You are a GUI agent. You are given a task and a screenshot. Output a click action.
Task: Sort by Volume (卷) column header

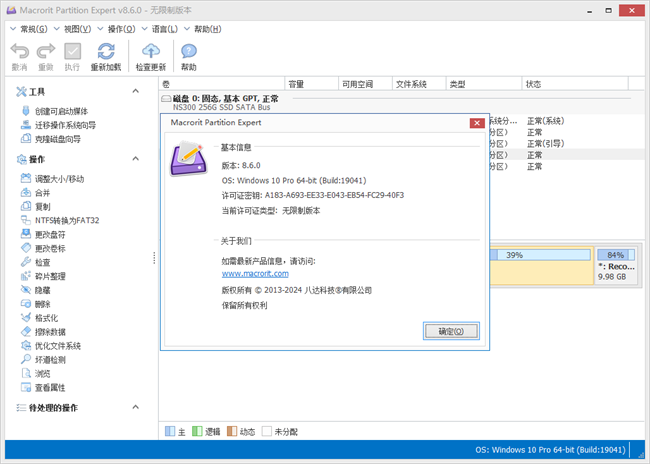click(222, 84)
